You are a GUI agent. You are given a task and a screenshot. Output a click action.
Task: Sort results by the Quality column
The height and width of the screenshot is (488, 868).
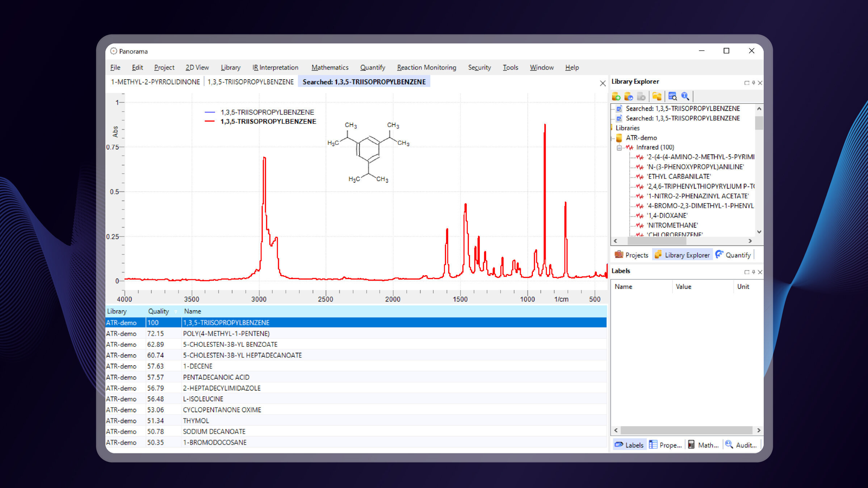[x=158, y=311]
